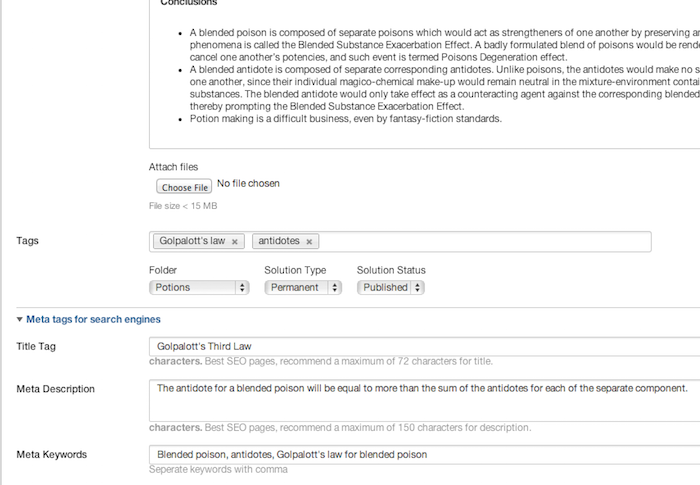Open the Solution Type dropdown
700x485 pixels.
tap(303, 287)
